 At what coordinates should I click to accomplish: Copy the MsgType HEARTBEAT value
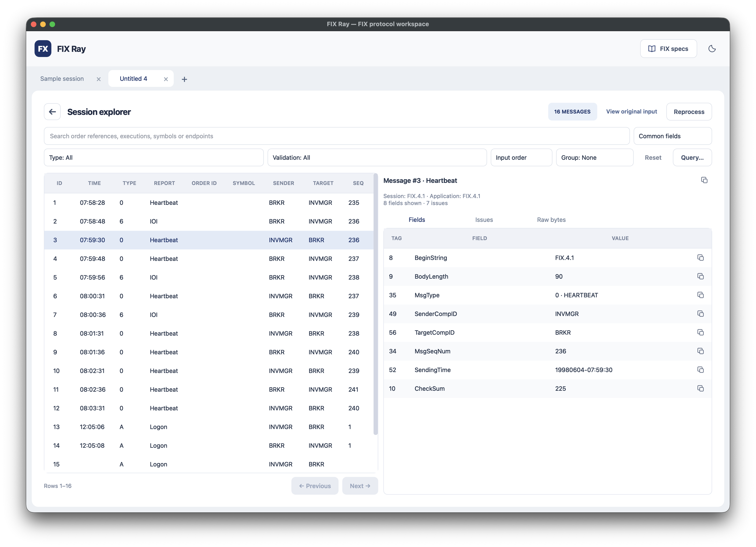pyautogui.click(x=700, y=295)
